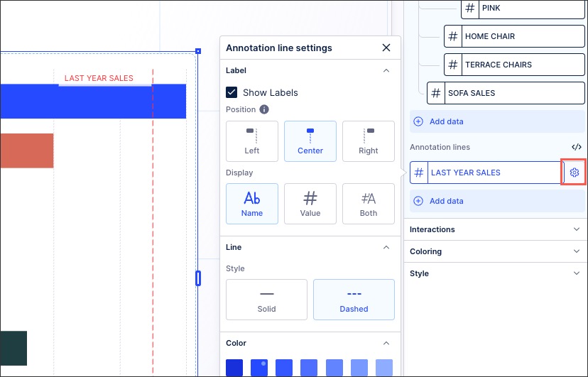Viewport: 588px width, 377px height.
Task: Select the coral orange bar in chart
Action: pos(26,151)
